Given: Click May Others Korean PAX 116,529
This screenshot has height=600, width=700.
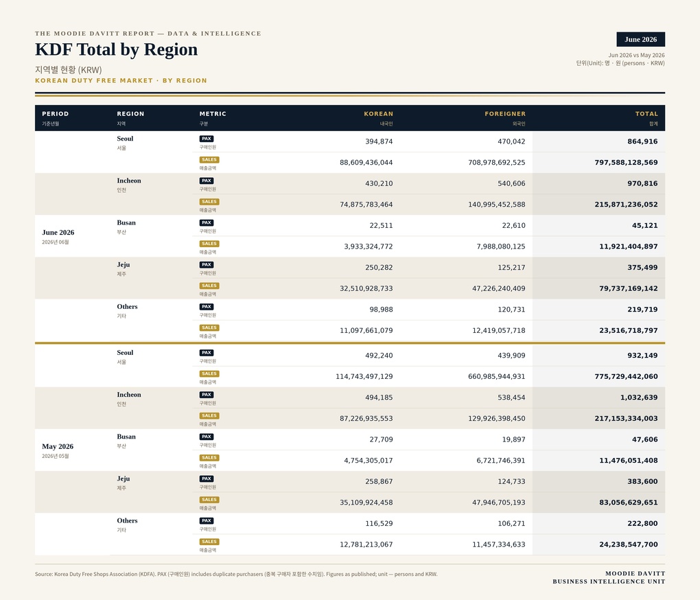Looking at the screenshot, I should coord(379,523).
